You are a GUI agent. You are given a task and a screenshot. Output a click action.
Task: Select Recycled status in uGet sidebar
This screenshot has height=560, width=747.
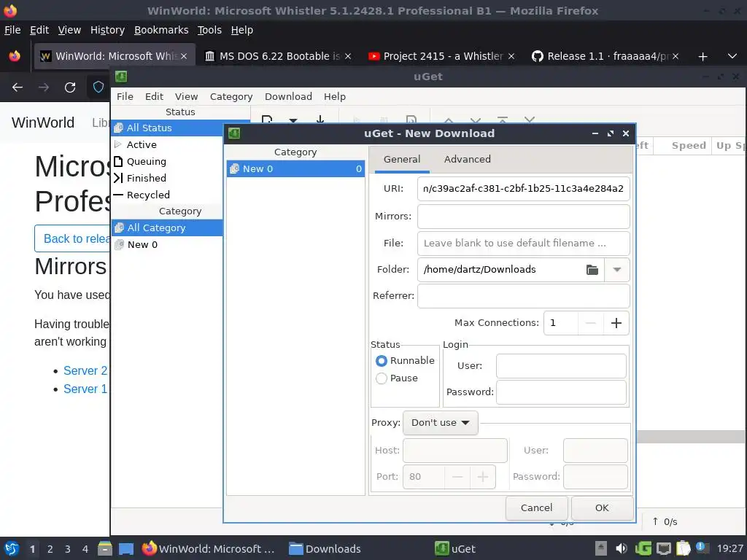click(167, 195)
